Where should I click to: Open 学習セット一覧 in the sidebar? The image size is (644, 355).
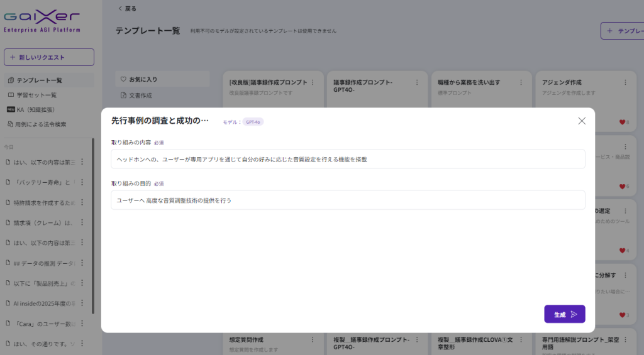pyautogui.click(x=36, y=95)
